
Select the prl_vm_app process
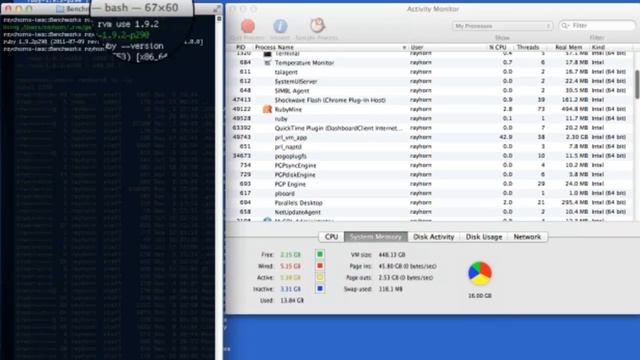291,138
